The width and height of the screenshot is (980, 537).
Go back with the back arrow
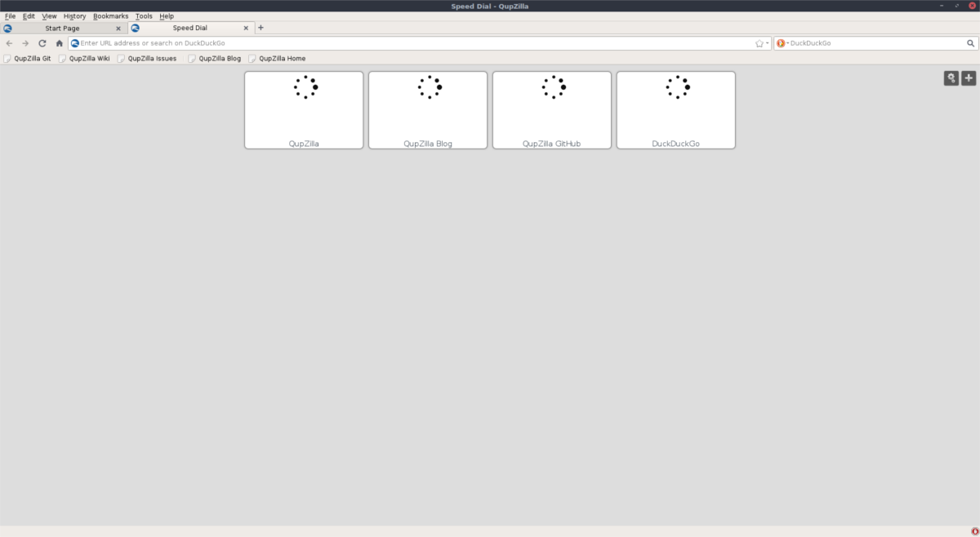(x=9, y=43)
